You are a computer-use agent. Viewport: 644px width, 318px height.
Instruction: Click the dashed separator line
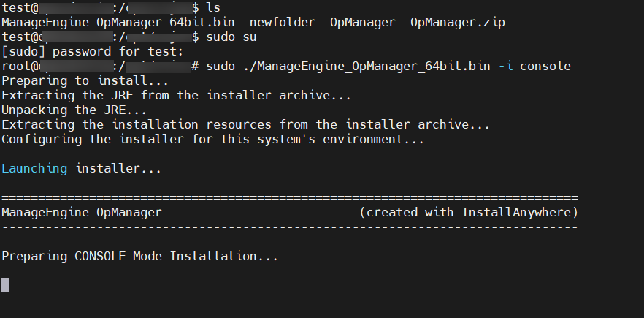(290, 227)
